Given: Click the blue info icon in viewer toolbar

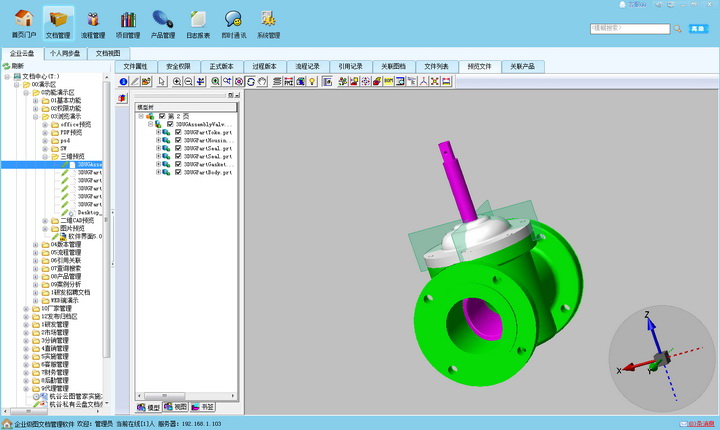Looking at the screenshot, I should 124,81.
